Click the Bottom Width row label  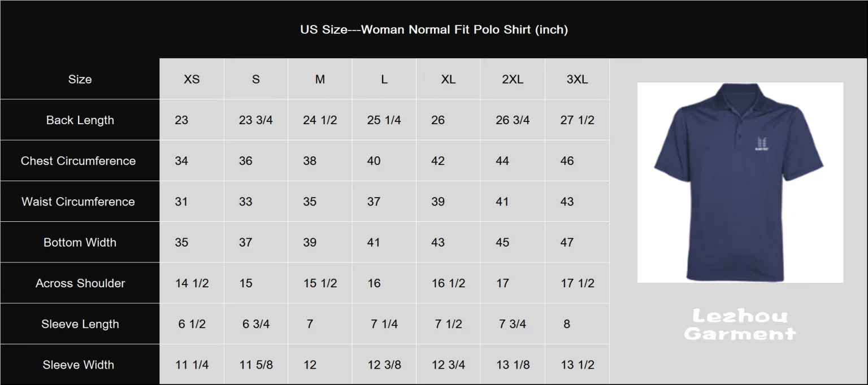click(80, 242)
